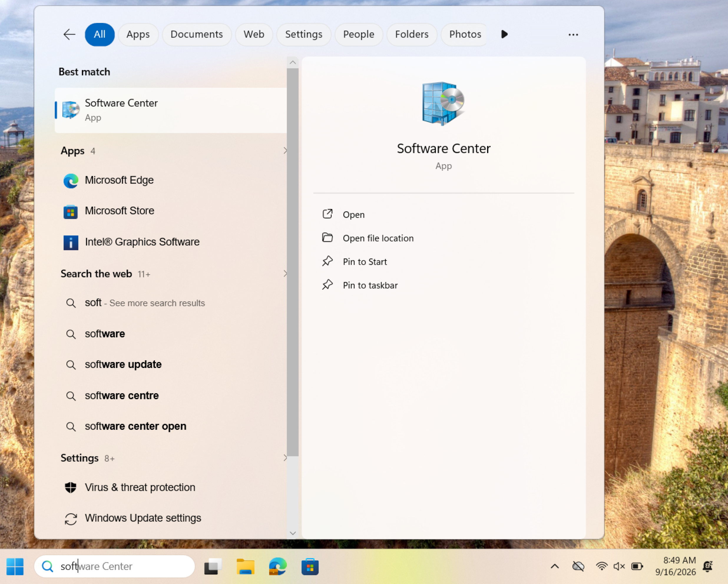Viewport: 728px width, 584px height.
Task: Click large Software Center preview icon
Action: tap(443, 104)
